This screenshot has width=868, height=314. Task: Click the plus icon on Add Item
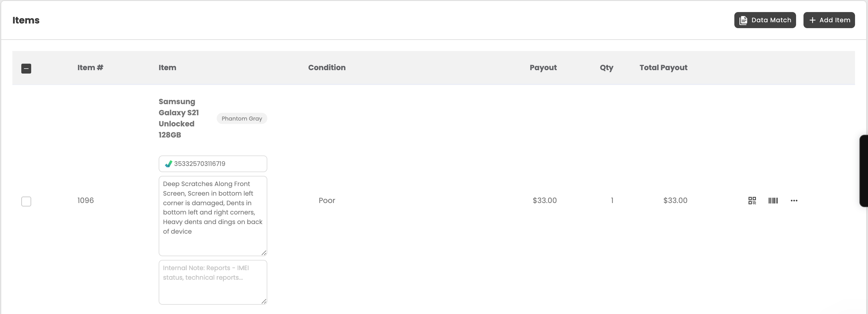coord(812,20)
